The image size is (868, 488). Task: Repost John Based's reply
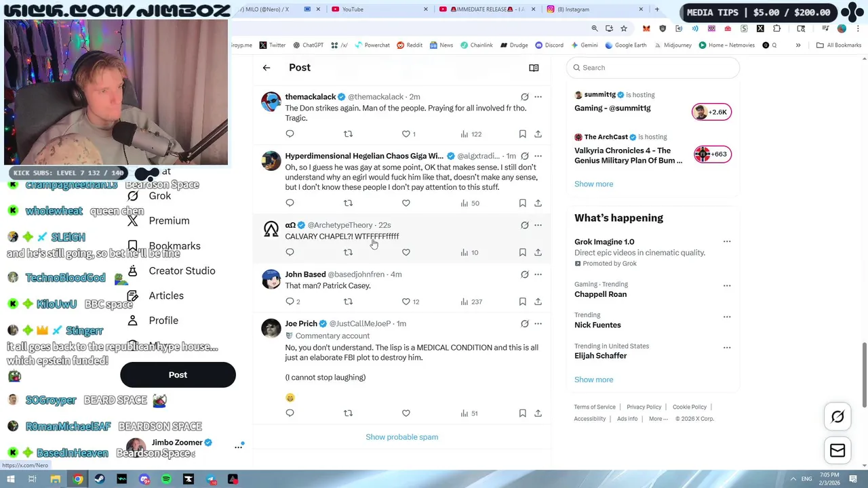(x=348, y=302)
